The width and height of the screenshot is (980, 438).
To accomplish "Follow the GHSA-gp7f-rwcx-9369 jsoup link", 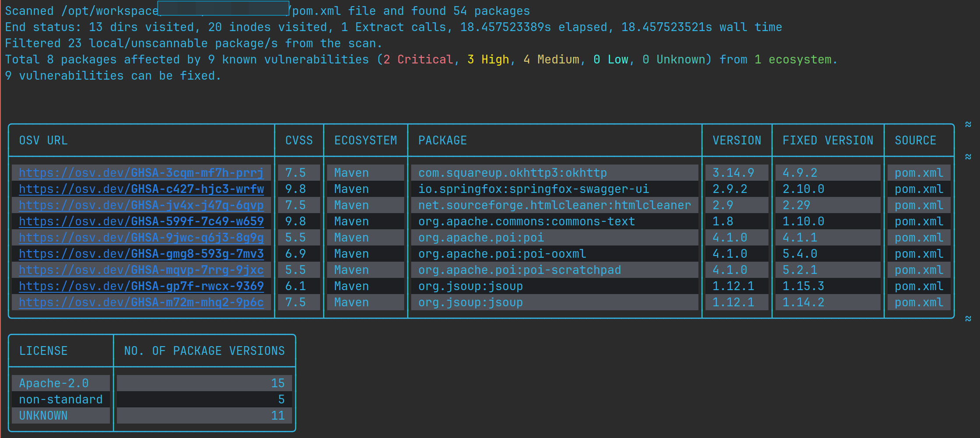I will click(x=141, y=286).
